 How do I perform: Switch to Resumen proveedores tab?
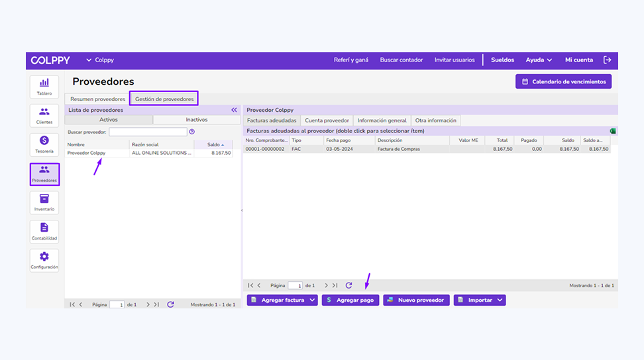[97, 99]
